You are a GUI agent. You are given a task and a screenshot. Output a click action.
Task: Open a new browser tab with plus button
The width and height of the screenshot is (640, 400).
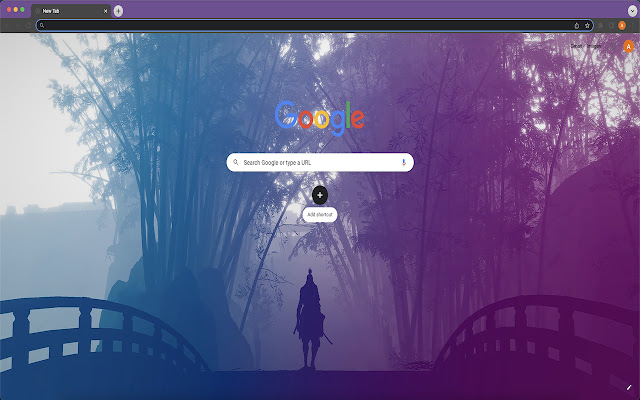pos(118,11)
